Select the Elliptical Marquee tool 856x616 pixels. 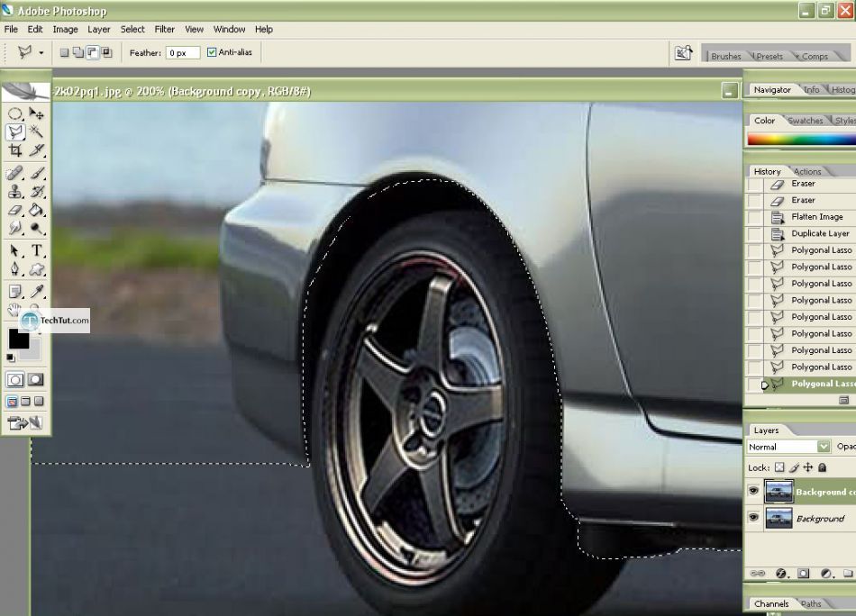coord(14,113)
